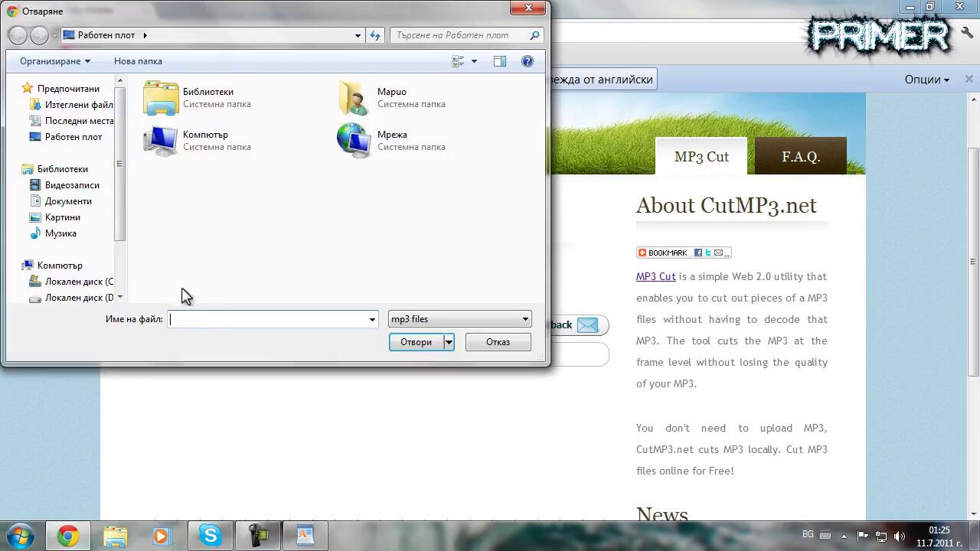The image size is (980, 551).
Task: Follow the MP3 Cut hyperlink in text
Action: [655, 276]
